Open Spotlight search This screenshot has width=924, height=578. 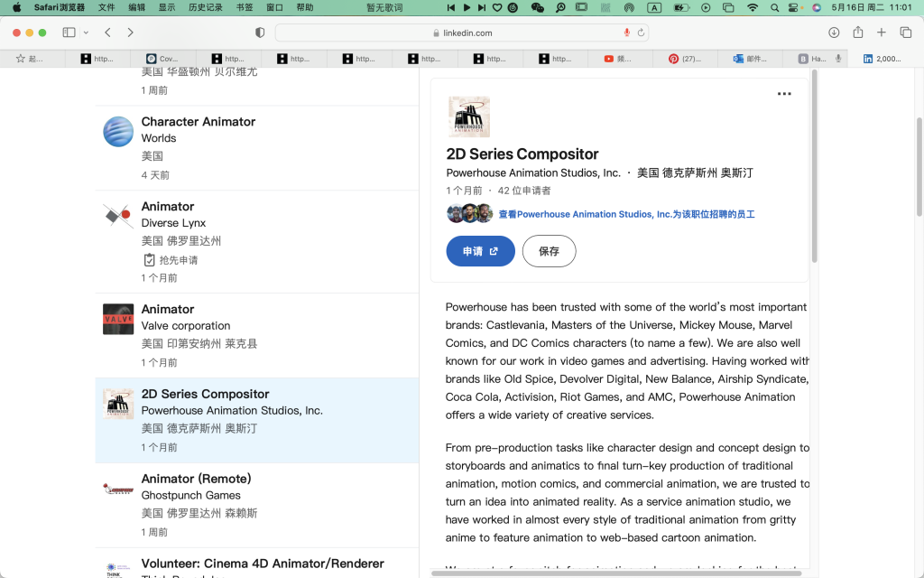[774, 7]
